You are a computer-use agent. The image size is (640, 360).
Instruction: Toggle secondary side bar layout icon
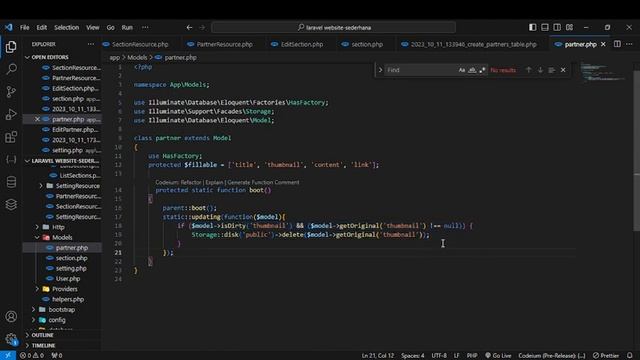tap(557, 27)
